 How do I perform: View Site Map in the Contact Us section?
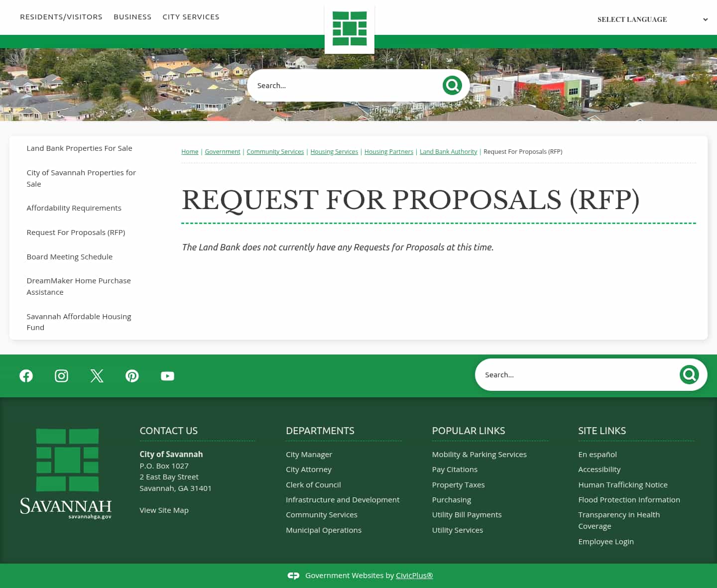click(x=164, y=510)
